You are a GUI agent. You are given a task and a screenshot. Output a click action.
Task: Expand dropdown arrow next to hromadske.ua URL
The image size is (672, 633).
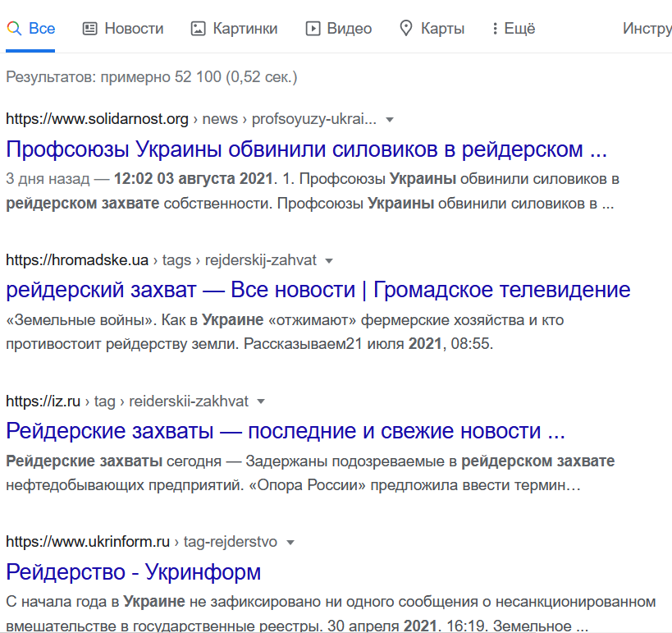pos(329,261)
